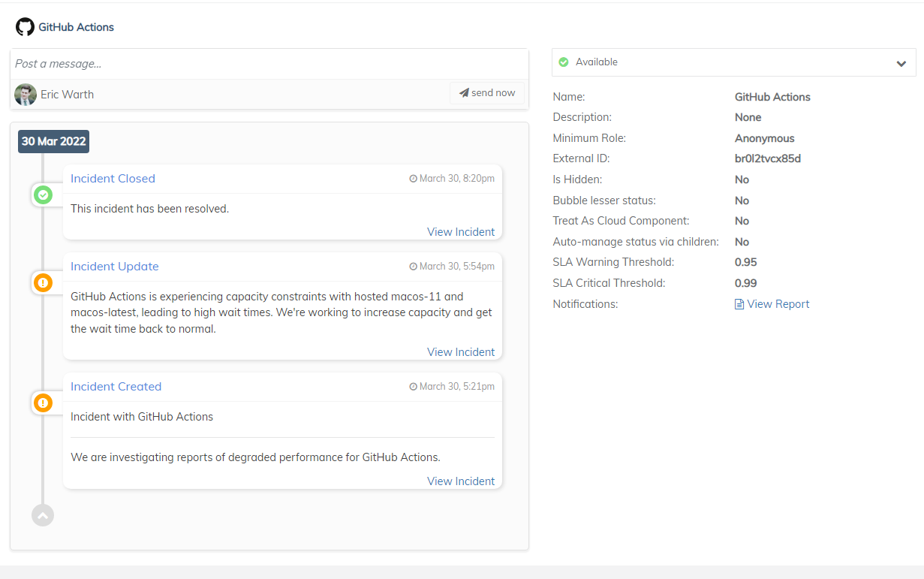Click the March 30, 5:54pm timestamp
The height and width of the screenshot is (579, 924).
[457, 267]
